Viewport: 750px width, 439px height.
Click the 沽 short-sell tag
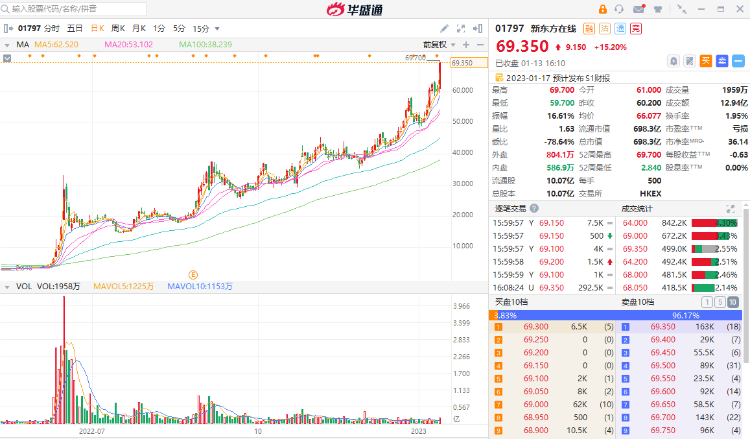point(605,29)
